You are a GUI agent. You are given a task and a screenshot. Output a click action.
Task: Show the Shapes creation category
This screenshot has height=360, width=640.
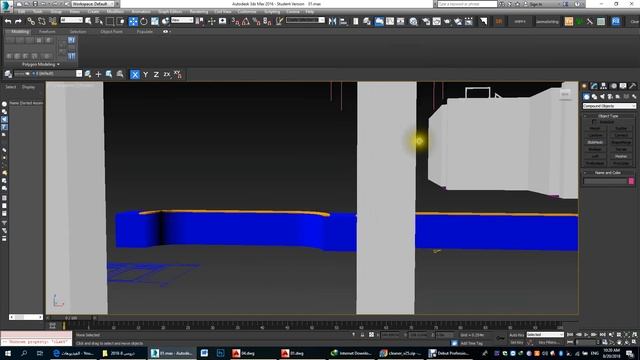(594, 97)
